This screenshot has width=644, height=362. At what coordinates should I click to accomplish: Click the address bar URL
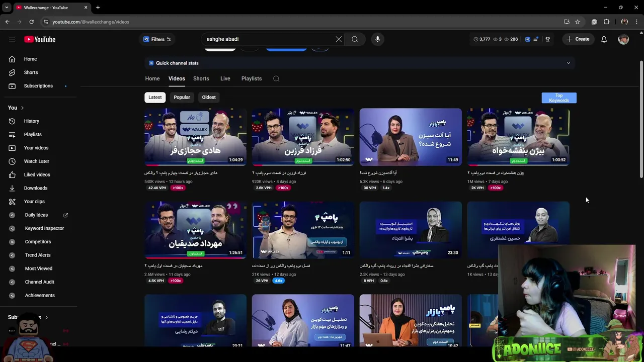click(x=91, y=22)
